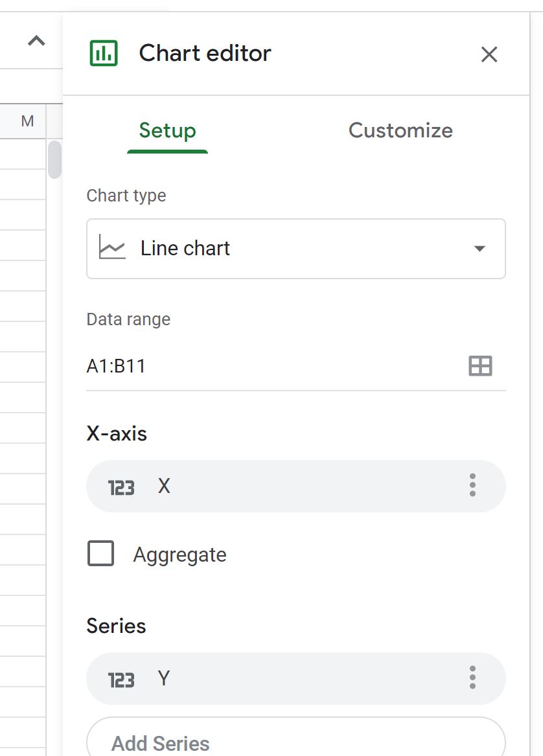The height and width of the screenshot is (756, 543).
Task: Click the green Chart editor logo icon
Action: point(104,53)
